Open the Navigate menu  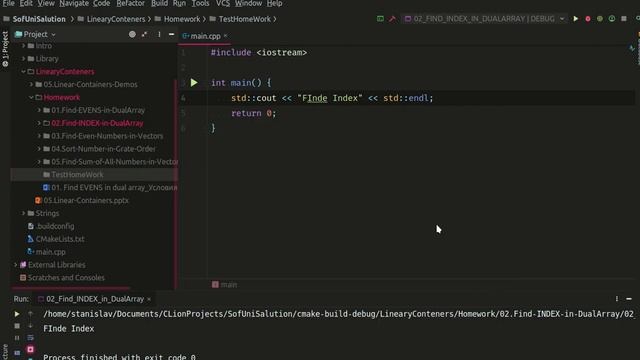pos(74,3)
